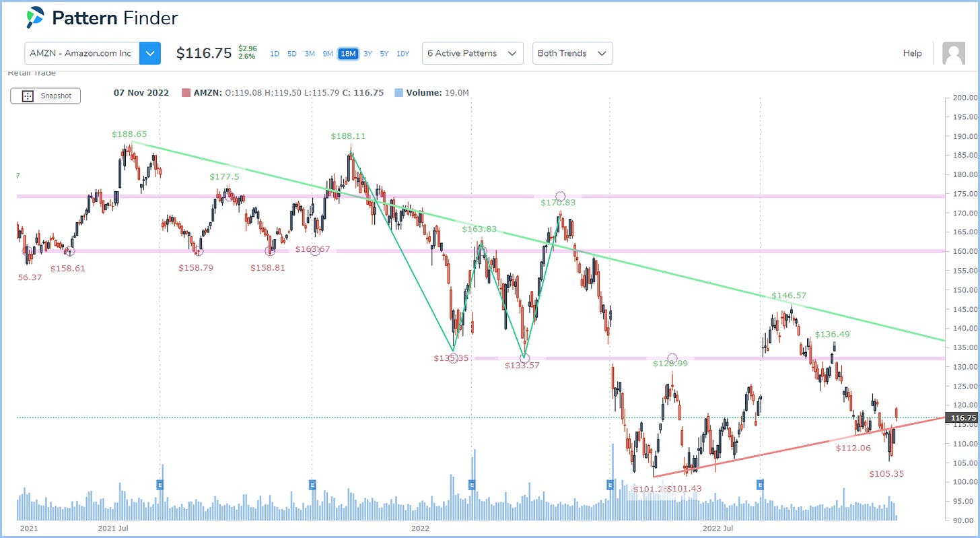This screenshot has width=980, height=538.
Task: Open the 6 Active Patterns dropdown
Action: [473, 53]
